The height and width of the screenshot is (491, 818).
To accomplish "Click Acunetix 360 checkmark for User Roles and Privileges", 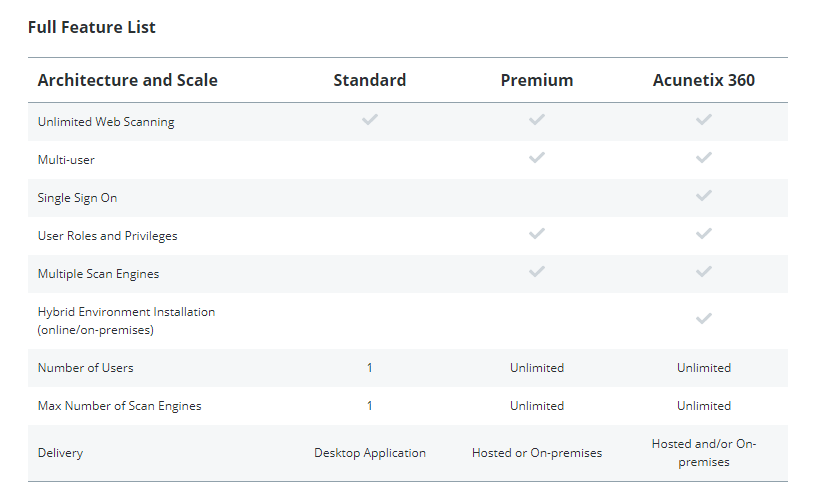I will pyautogui.click(x=703, y=233).
